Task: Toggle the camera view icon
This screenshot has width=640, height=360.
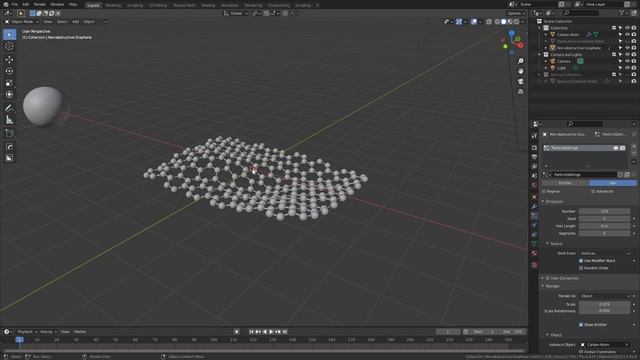Action: click(x=521, y=82)
